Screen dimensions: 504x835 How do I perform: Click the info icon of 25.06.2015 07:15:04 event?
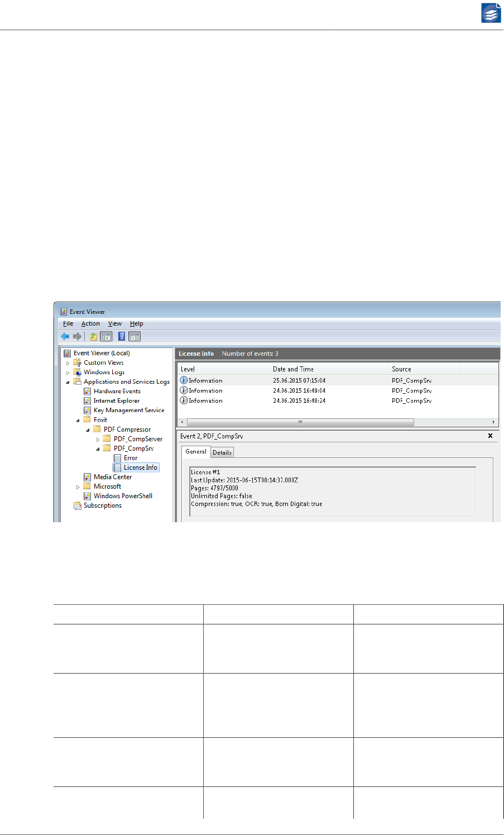(x=184, y=380)
